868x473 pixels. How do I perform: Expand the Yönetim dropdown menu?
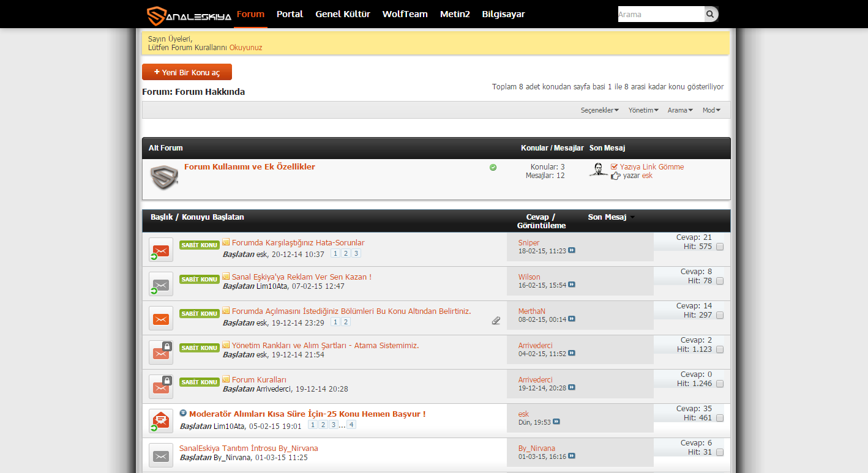click(643, 110)
